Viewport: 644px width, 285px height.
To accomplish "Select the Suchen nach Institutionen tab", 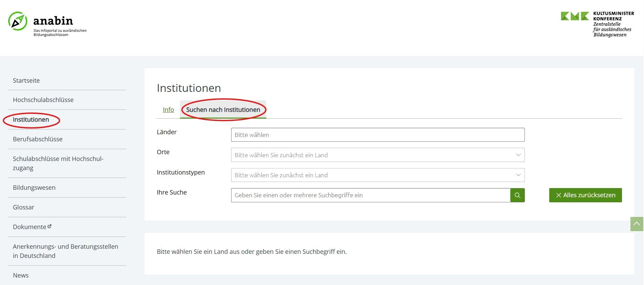I will [x=223, y=109].
